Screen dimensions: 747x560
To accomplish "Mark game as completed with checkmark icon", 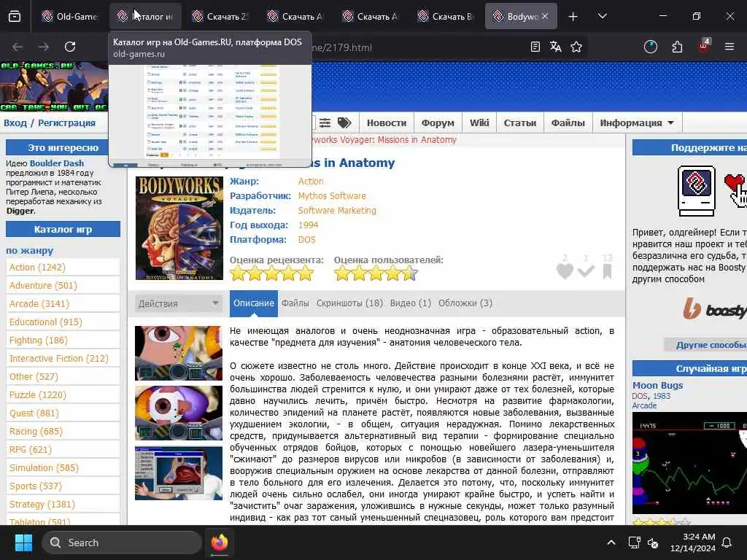I will [586, 271].
